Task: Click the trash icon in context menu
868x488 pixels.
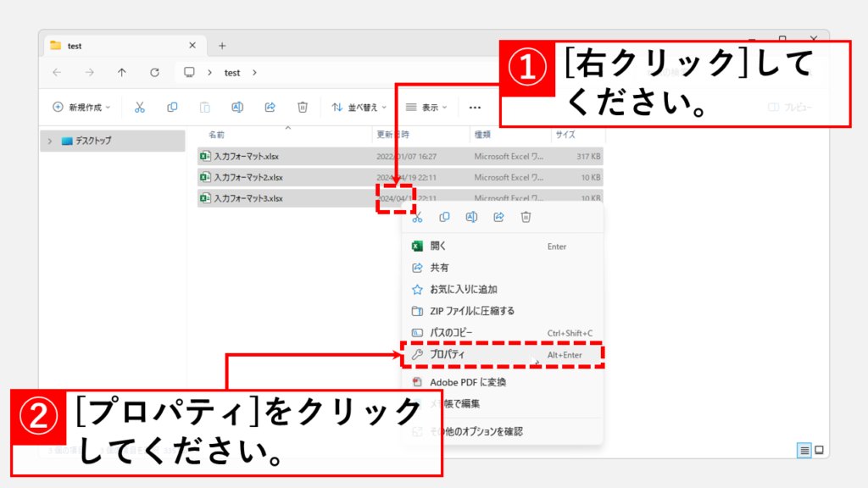Action: click(526, 218)
